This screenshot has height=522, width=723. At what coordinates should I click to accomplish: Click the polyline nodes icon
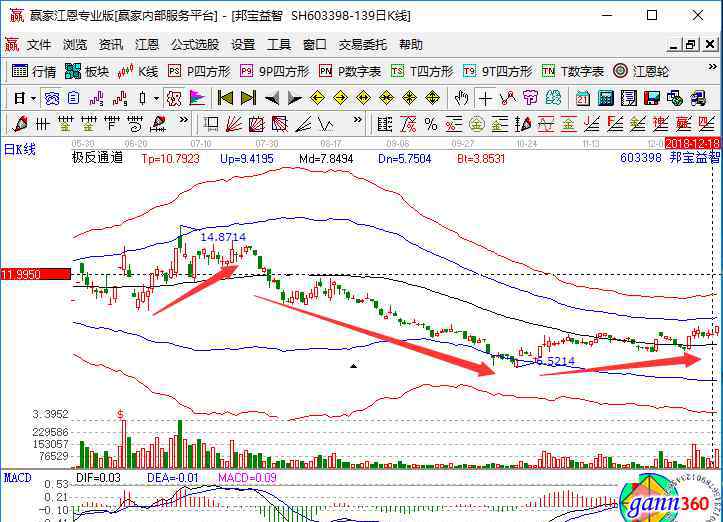tap(508, 98)
